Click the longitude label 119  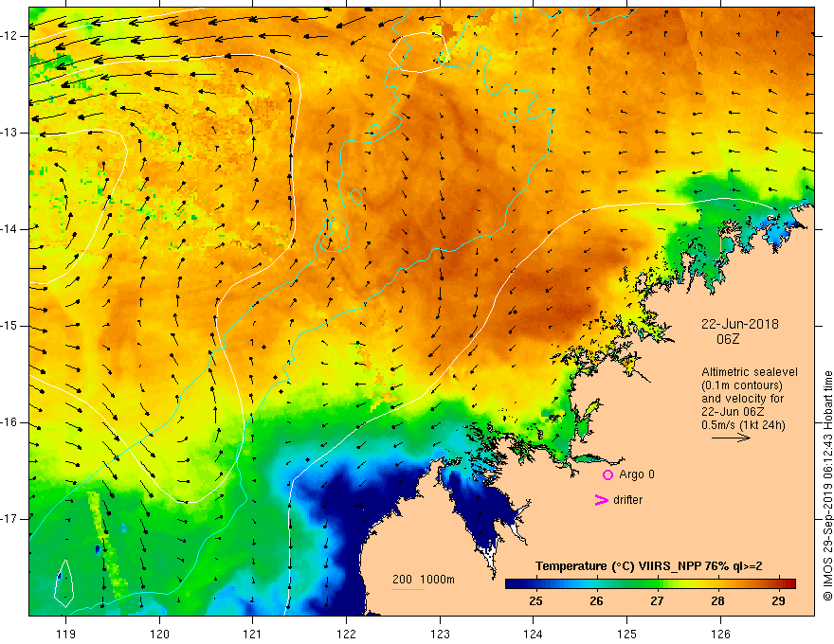(x=66, y=634)
